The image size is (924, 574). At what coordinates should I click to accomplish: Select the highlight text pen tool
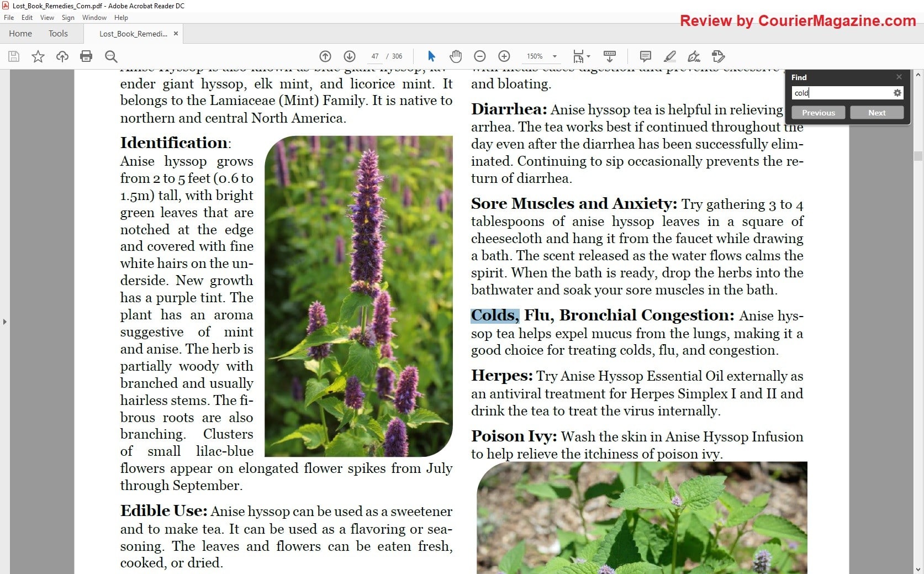669,56
